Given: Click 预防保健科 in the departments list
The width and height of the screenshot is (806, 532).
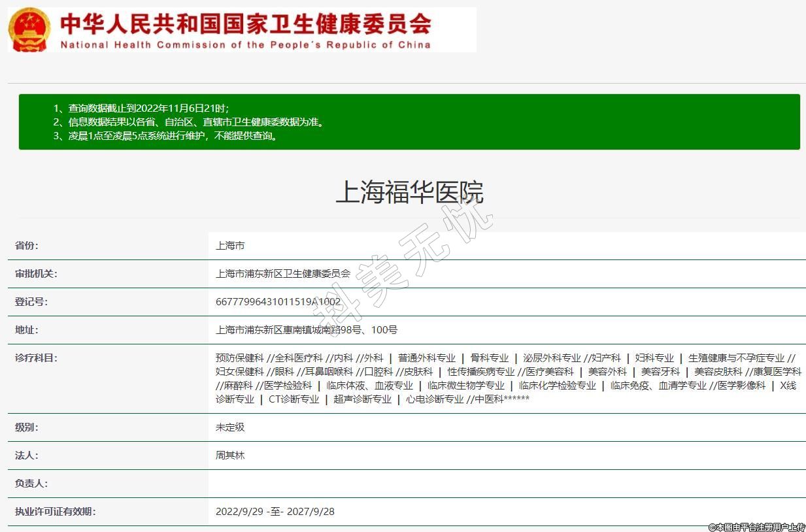Looking at the screenshot, I should click(x=239, y=358).
